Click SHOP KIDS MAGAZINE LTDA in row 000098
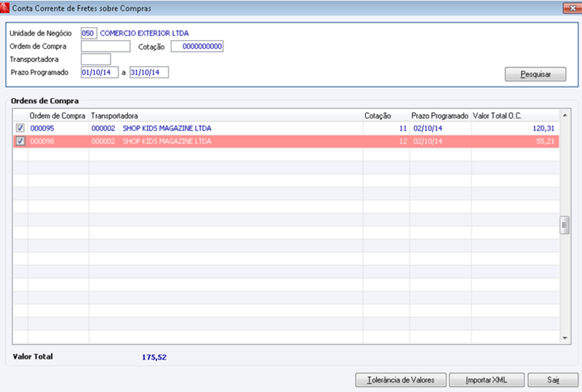Screen dimensions: 582x392 167,141
